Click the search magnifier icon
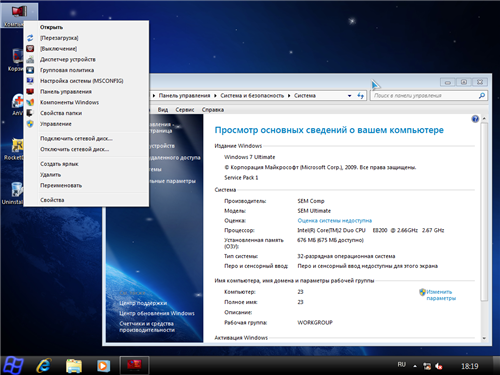This screenshot has height=375, width=500. pyautogui.click(x=482, y=96)
